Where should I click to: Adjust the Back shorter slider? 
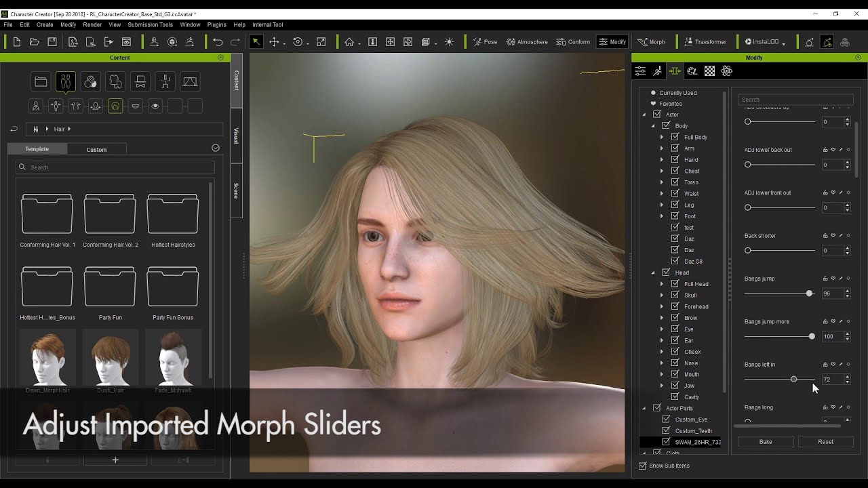780,251
